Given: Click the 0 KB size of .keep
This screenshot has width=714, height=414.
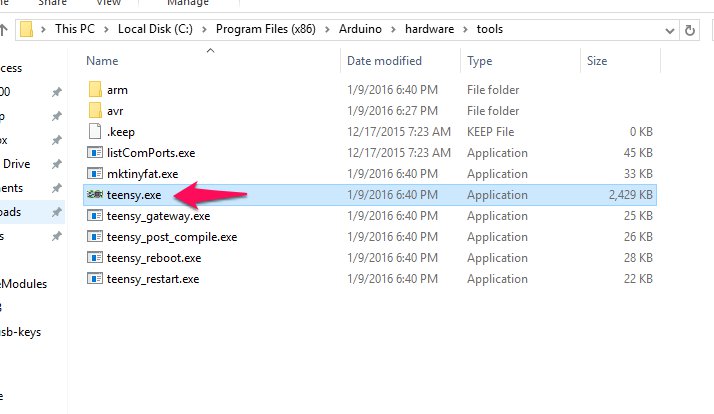Looking at the screenshot, I should 641,132.
